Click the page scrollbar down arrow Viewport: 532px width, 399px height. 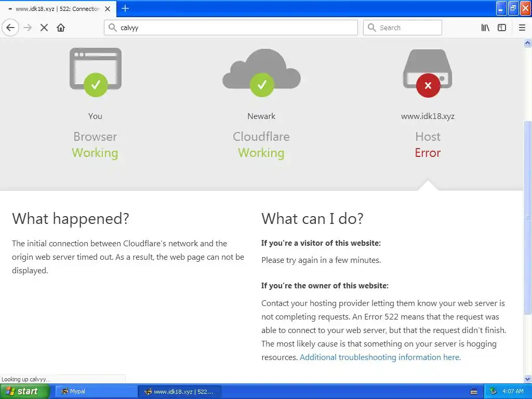click(x=528, y=379)
